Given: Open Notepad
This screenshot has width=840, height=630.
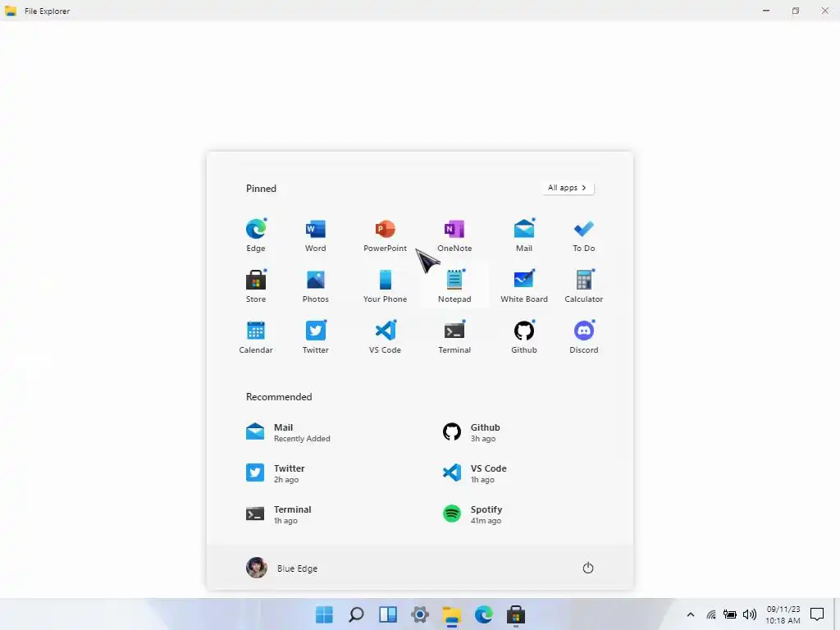Looking at the screenshot, I should (x=454, y=286).
